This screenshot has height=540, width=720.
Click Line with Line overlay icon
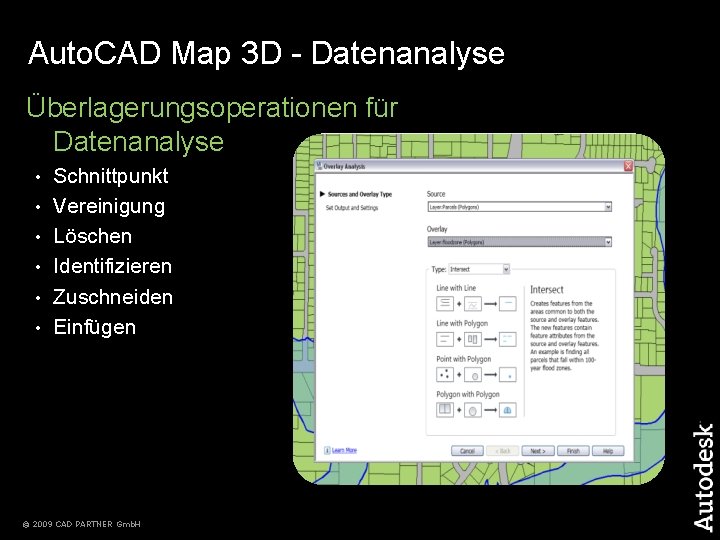(473, 304)
